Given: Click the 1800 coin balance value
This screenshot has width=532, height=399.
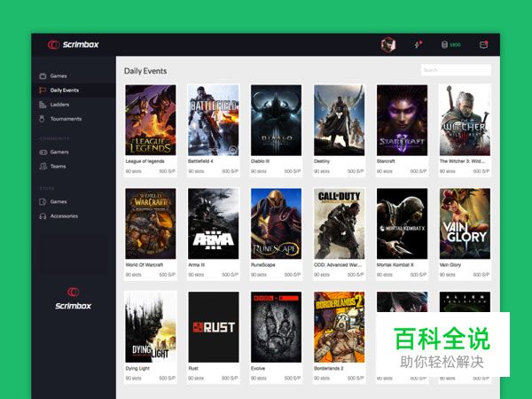Looking at the screenshot, I should pos(455,45).
